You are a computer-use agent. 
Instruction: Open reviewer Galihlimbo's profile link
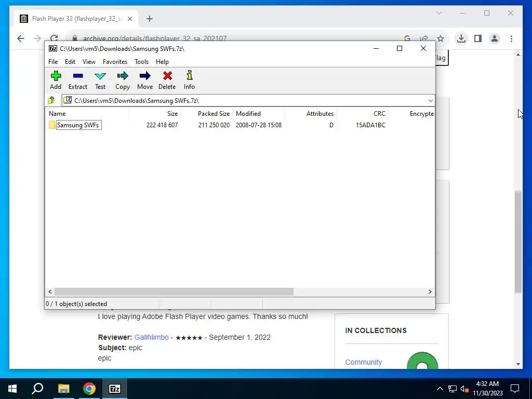(151, 337)
